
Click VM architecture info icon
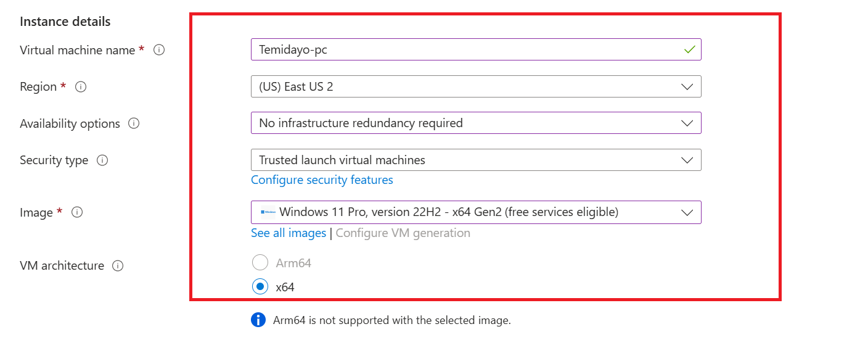coord(118,266)
